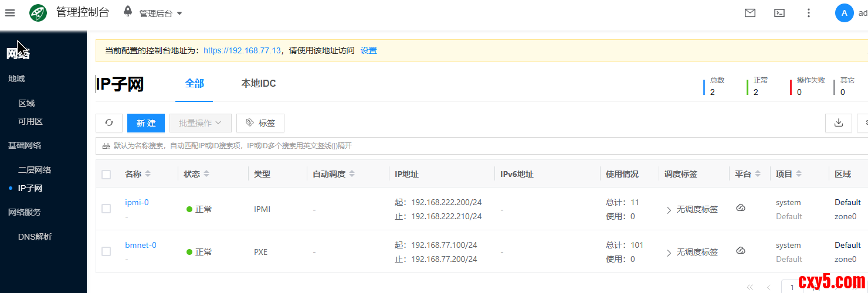Click the 设置 link in banner
Screen dimensions: 868x293
(x=368, y=50)
